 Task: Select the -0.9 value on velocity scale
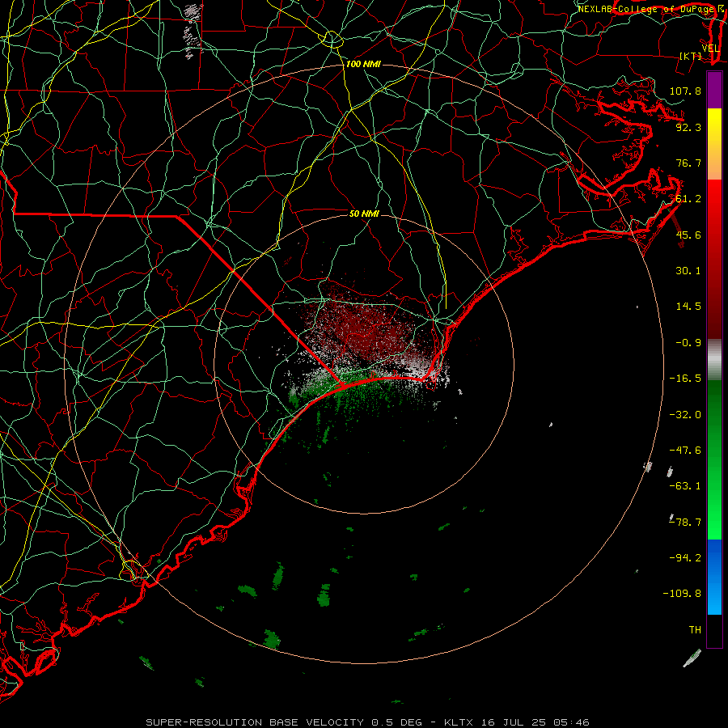(x=688, y=343)
